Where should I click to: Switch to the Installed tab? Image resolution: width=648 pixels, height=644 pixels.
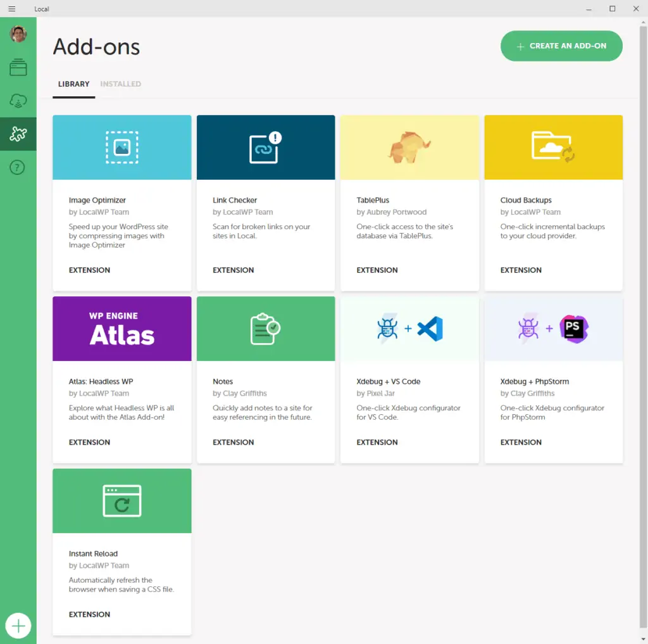[121, 84]
